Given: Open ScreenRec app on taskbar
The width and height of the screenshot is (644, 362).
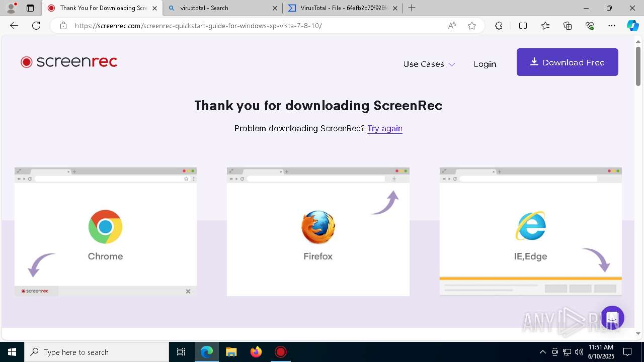Looking at the screenshot, I should click(x=281, y=352).
